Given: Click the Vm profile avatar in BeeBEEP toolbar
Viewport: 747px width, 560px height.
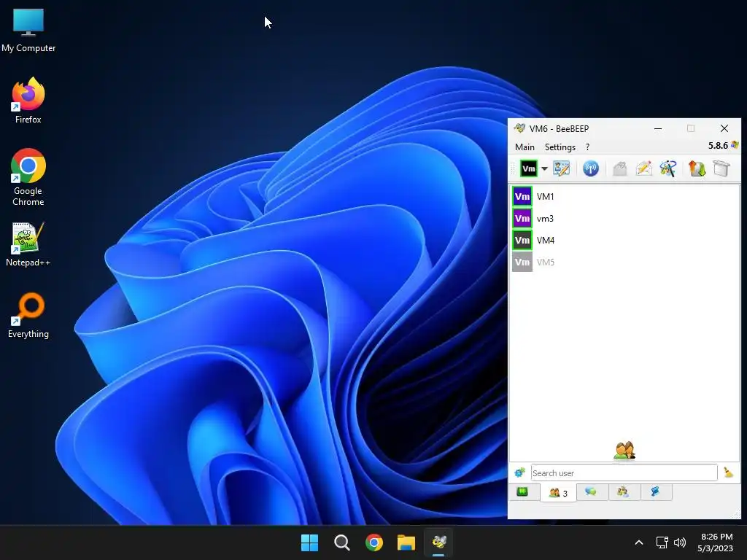Looking at the screenshot, I should click(528, 168).
